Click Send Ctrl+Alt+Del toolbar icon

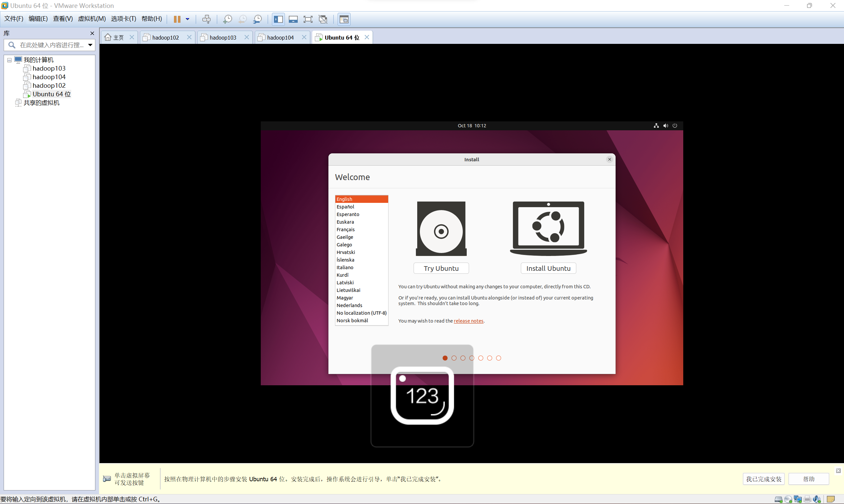(206, 19)
